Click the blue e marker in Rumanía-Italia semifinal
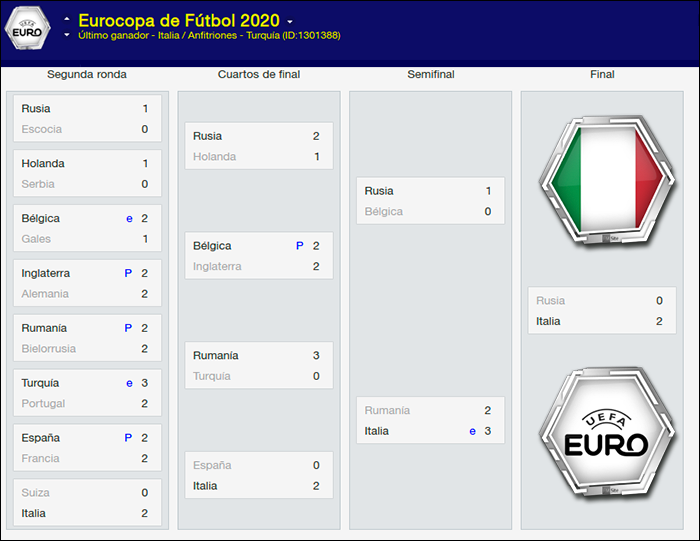This screenshot has height=541, width=700. (472, 431)
